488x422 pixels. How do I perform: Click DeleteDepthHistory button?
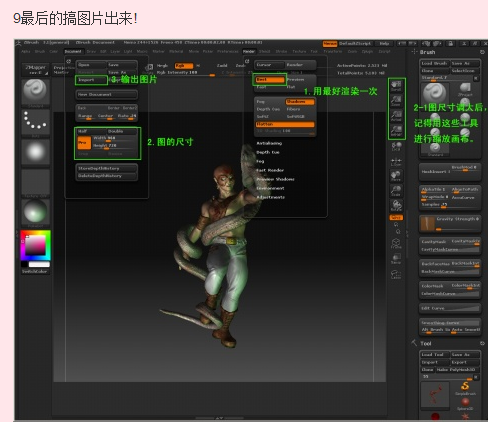coord(107,176)
